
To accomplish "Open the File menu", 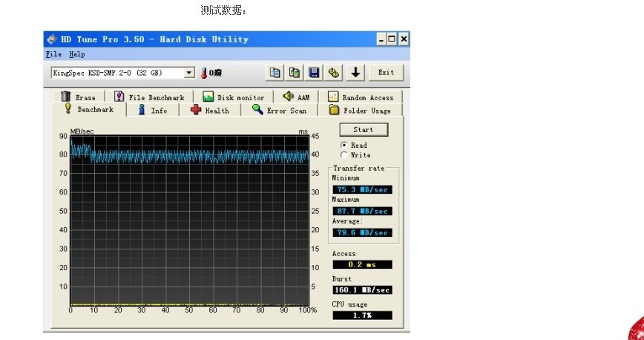I will tap(53, 54).
